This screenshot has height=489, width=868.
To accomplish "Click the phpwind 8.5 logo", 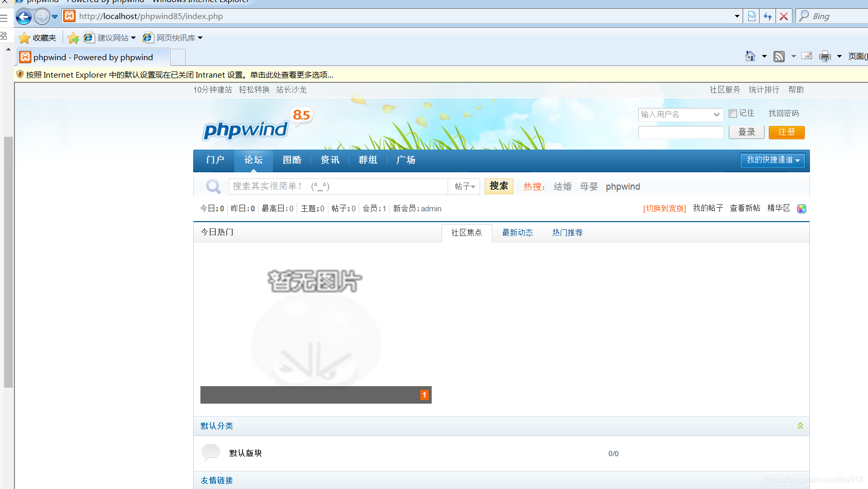I will click(257, 124).
